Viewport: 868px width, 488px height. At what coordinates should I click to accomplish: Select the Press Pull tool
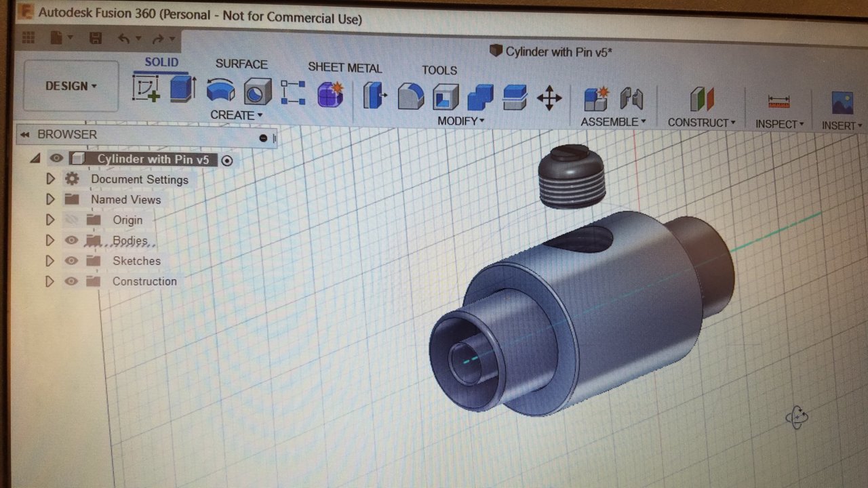coord(375,95)
